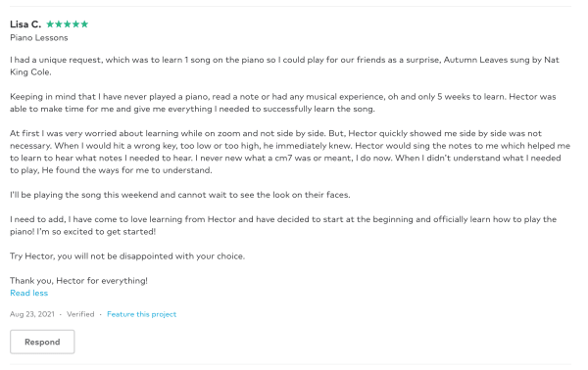Viewport: 588px width, 370px height.
Task: Click the Piano Lessons service label
Action: tap(39, 38)
